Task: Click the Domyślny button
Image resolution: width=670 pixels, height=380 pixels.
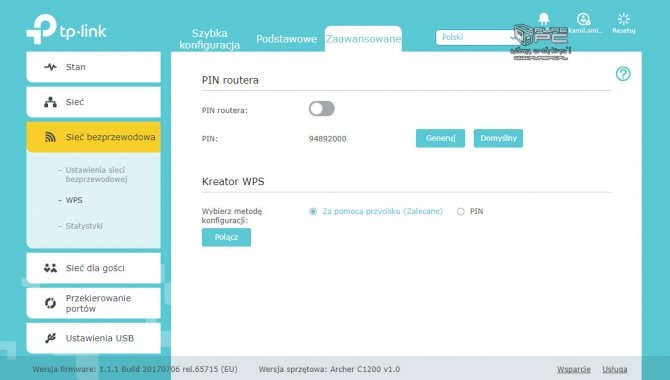Action: (498, 138)
